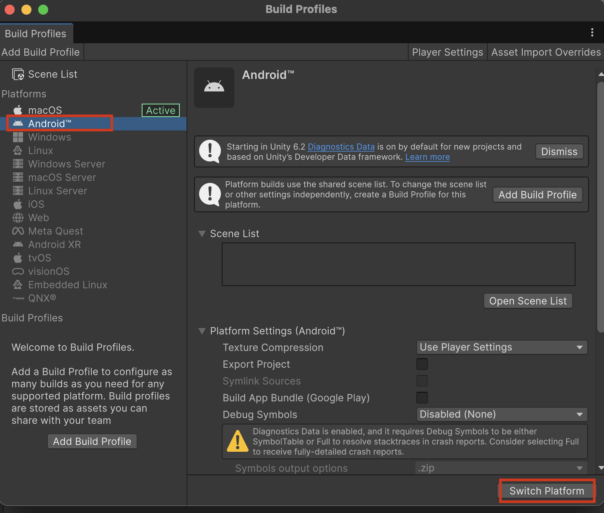Click the Web platform globe icon
Viewport: 604px width, 513px height.
point(18,218)
